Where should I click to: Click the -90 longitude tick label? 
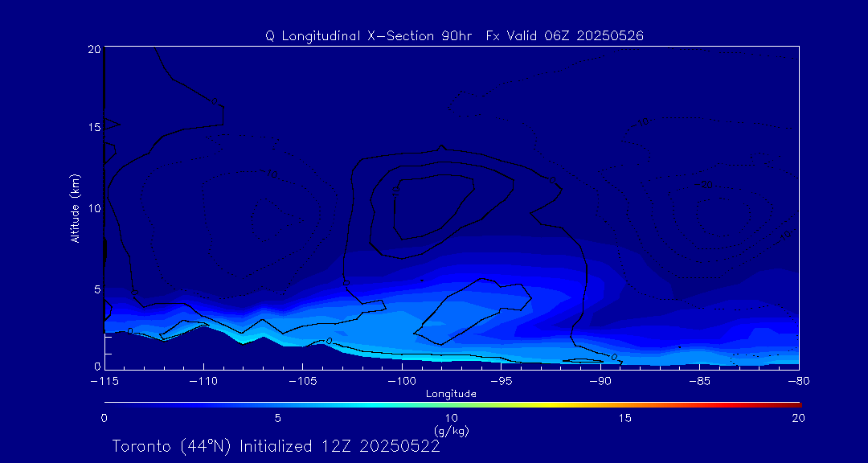point(600,382)
